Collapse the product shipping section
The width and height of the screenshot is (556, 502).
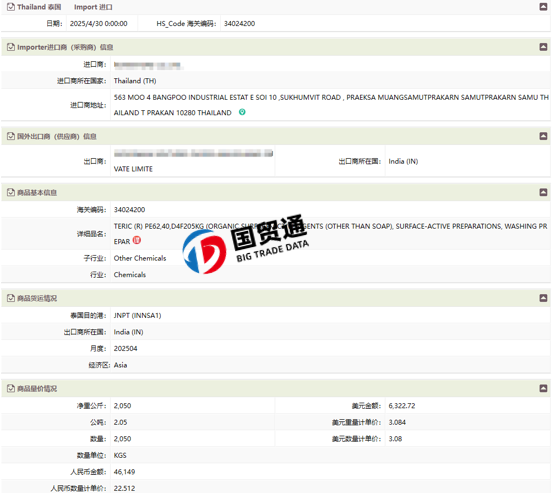543,298
